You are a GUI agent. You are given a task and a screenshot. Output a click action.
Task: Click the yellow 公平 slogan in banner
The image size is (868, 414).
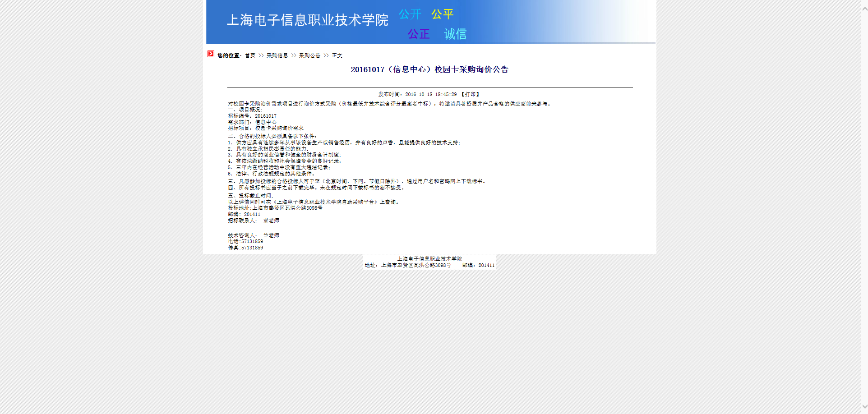point(442,14)
